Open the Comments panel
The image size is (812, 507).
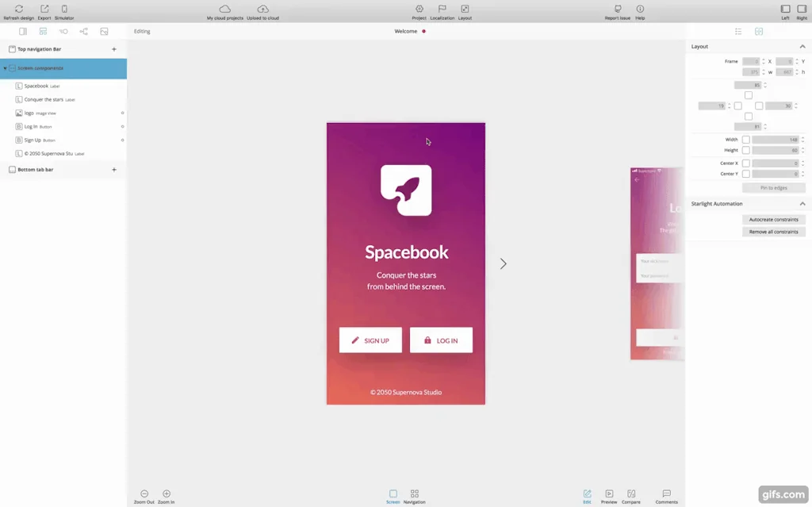(x=666, y=494)
